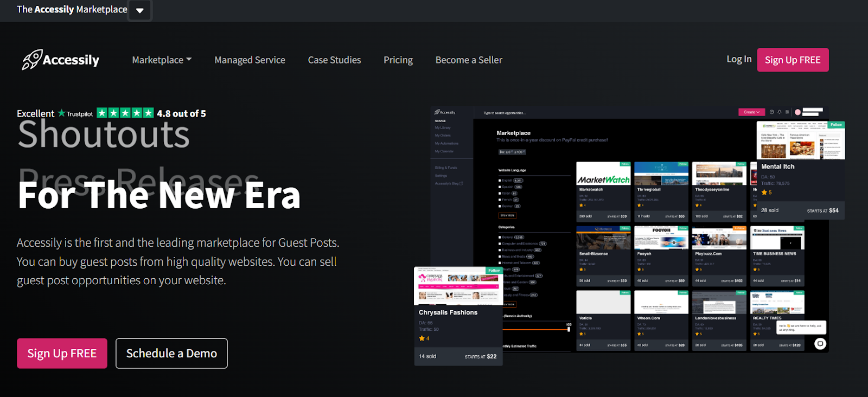
Task: Click the pink user avatar in preview
Action: coord(797,112)
